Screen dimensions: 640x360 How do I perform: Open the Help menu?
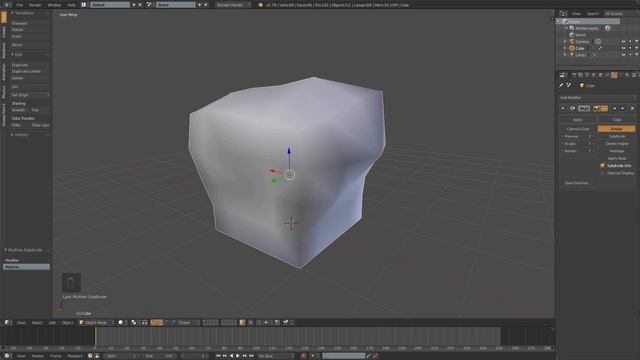point(71,5)
